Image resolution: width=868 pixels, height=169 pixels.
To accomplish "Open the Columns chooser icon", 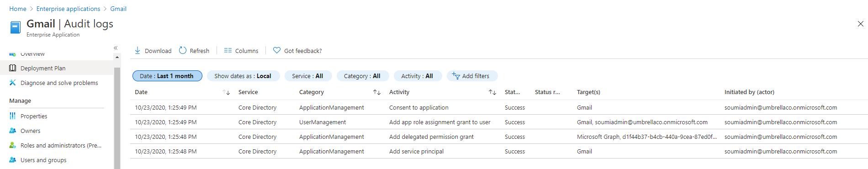I will [228, 50].
